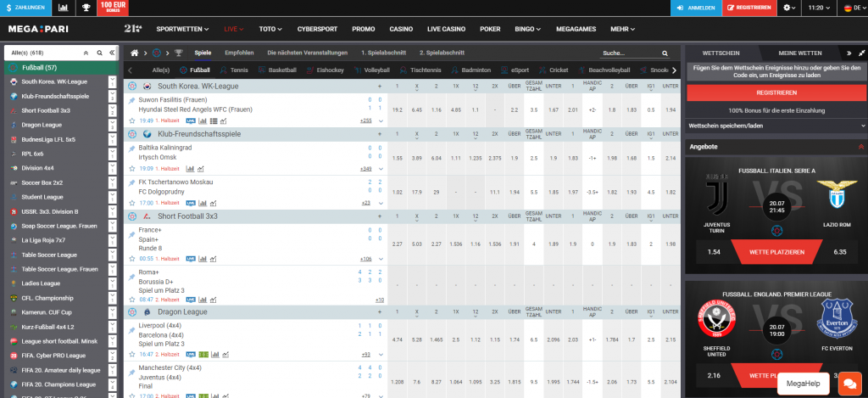This screenshot has height=398, width=868.
Task: Expand South Korea. WK-League in sidebar
Action: pos(113,81)
